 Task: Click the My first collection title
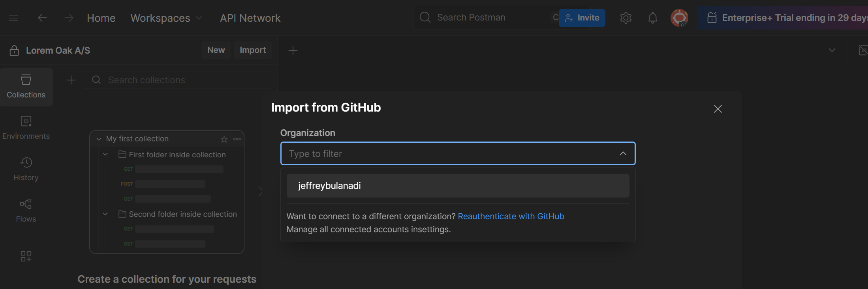[x=137, y=139]
